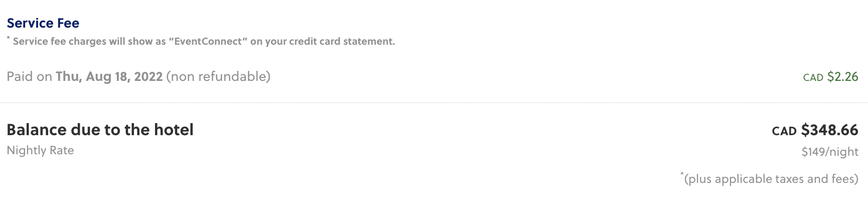Click the asterisk before "(plus applicable taxes"

tap(682, 174)
